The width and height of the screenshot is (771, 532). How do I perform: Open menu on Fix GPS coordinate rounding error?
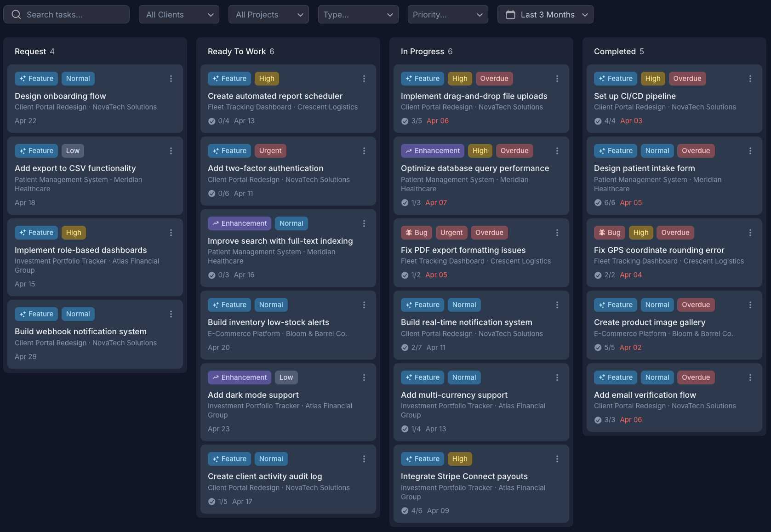point(750,233)
